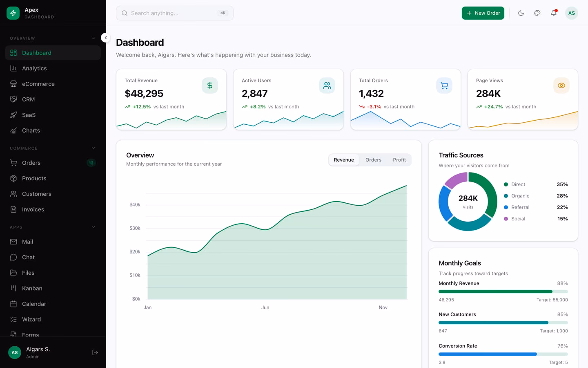Click the Monthly Revenue progress bar
The width and height of the screenshot is (588, 368).
coord(503,292)
